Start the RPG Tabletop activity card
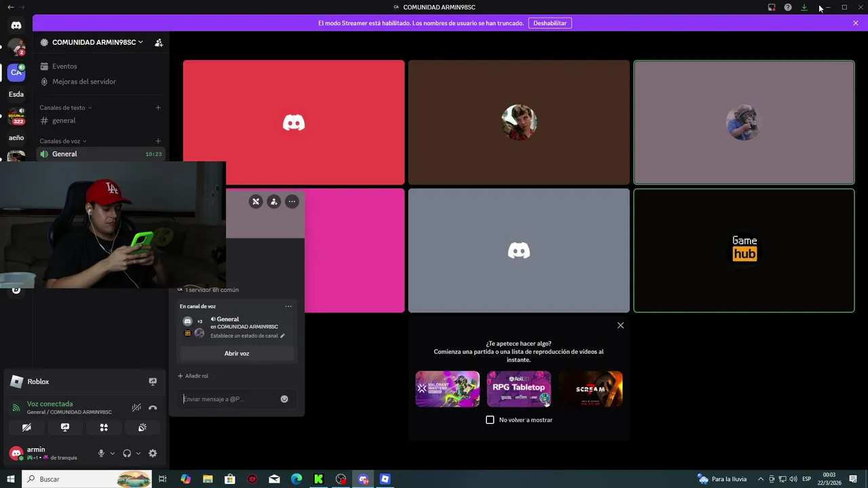The height and width of the screenshot is (488, 868). pos(519,388)
